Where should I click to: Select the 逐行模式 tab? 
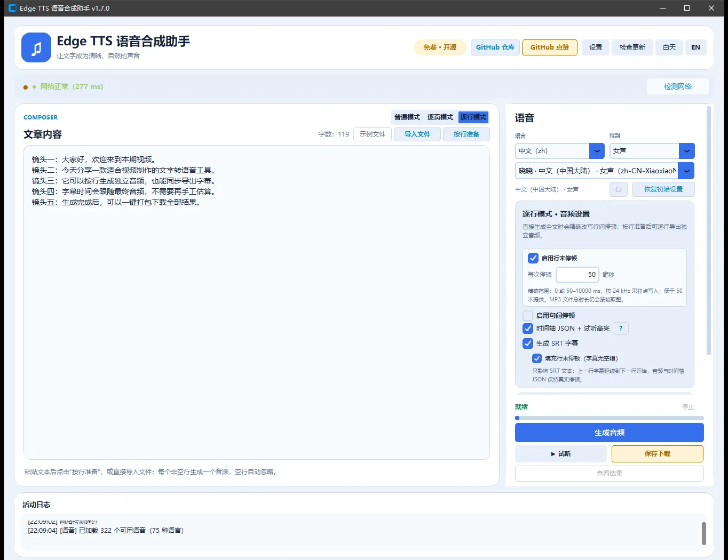click(x=473, y=117)
